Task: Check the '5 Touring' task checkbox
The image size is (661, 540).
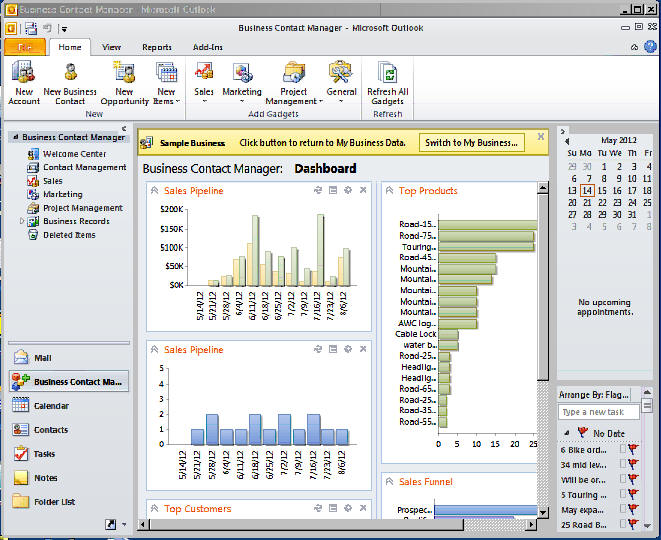Action: (x=623, y=494)
